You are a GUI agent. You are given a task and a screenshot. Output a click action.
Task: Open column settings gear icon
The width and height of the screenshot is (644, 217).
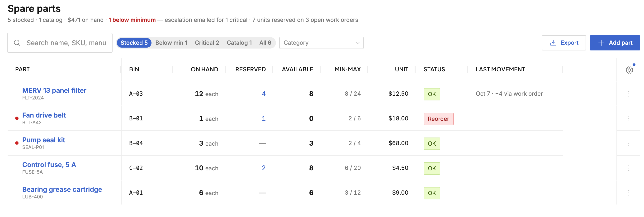tap(629, 70)
